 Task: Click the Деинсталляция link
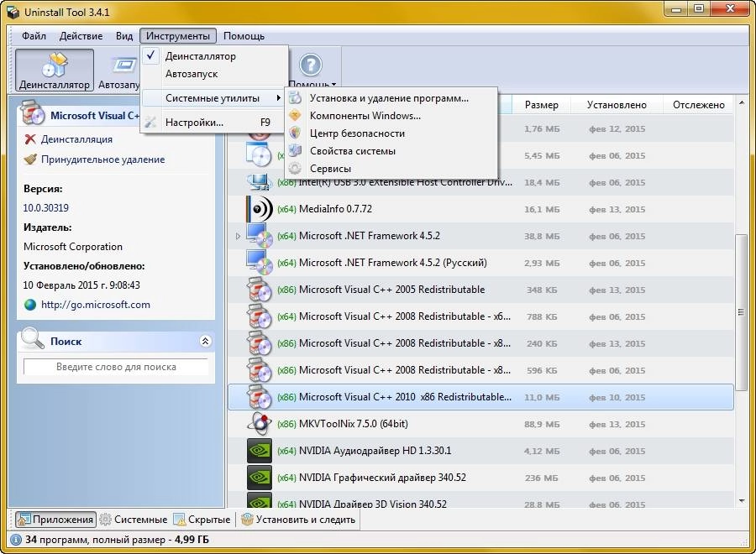point(76,139)
